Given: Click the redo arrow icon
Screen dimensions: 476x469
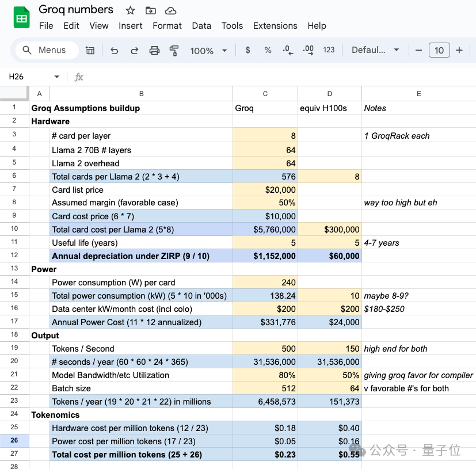Looking at the screenshot, I should pyautogui.click(x=134, y=51).
